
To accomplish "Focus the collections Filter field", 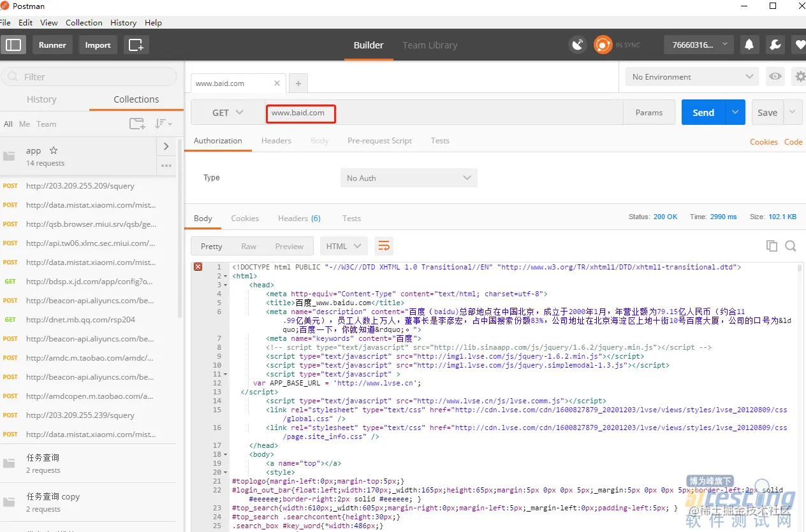I will click(89, 76).
